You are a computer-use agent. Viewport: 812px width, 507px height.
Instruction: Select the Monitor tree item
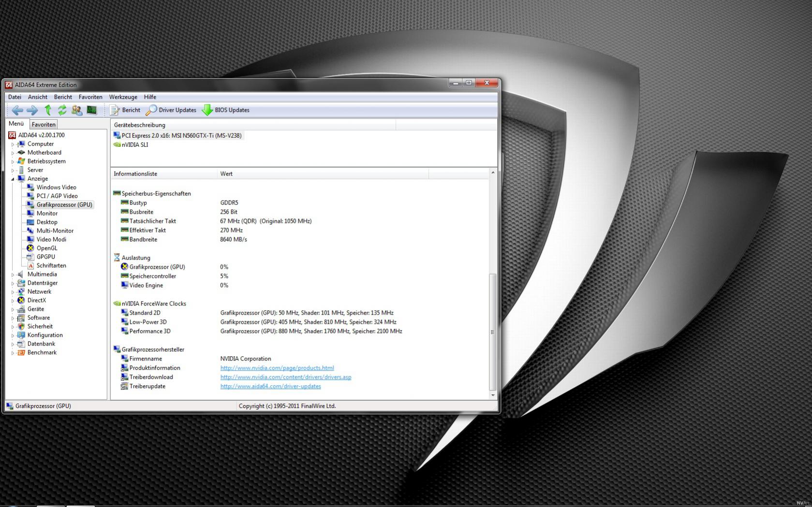pos(47,214)
